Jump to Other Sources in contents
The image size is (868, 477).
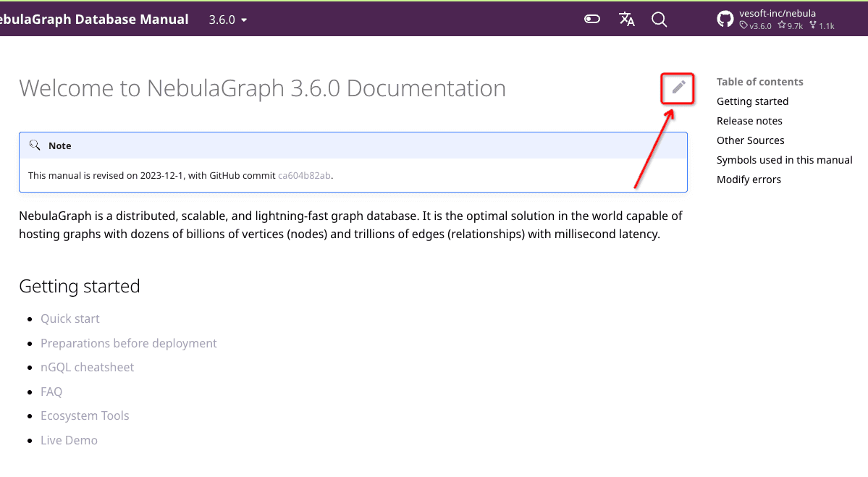750,140
